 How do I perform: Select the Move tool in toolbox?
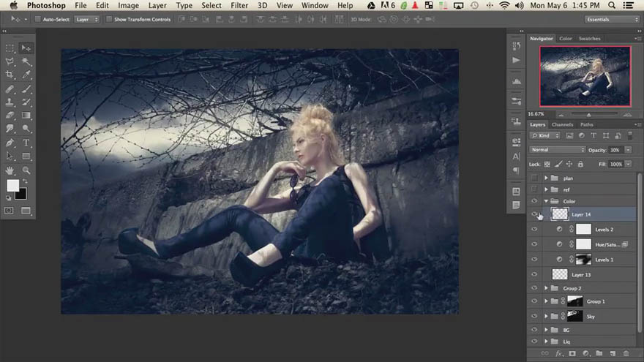[x=26, y=48]
